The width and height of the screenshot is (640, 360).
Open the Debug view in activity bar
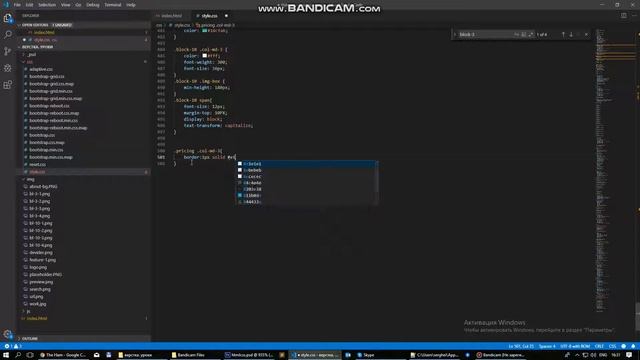(x=8, y=68)
